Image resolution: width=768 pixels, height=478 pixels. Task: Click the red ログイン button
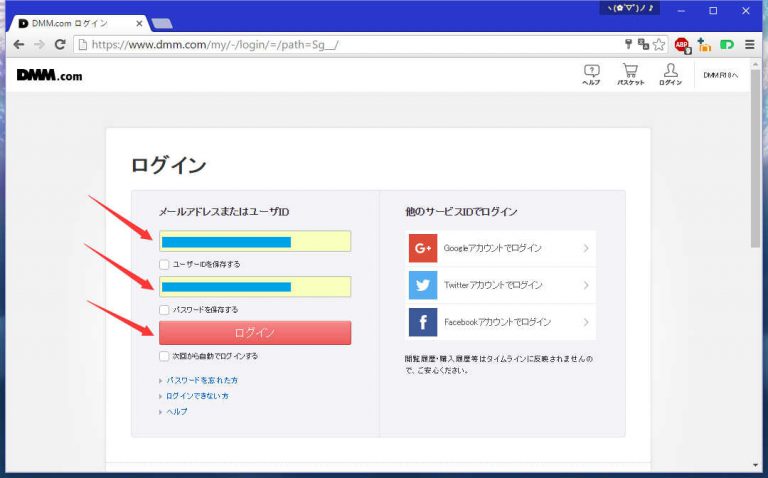tap(255, 333)
